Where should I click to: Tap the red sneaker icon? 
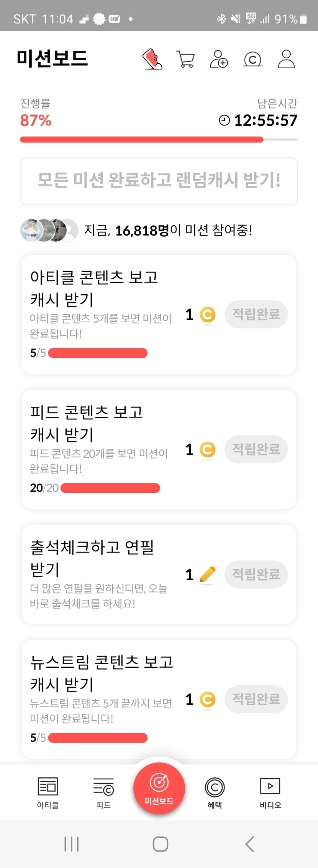[x=152, y=59]
